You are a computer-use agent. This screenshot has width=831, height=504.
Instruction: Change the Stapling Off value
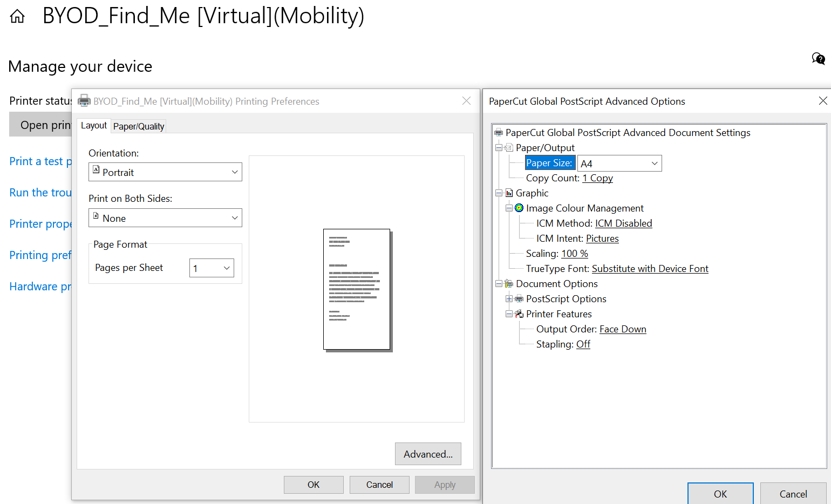(x=583, y=344)
